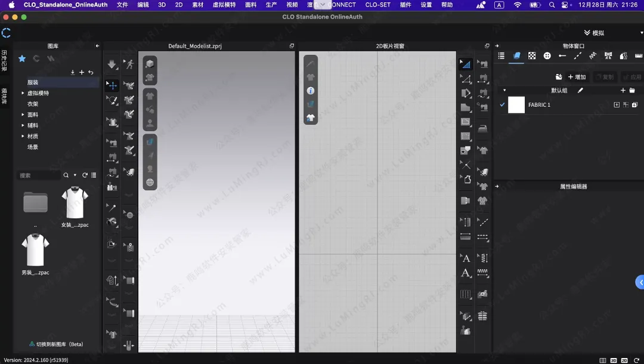
Task: Click the globe icon in 3D view
Action: point(150,182)
